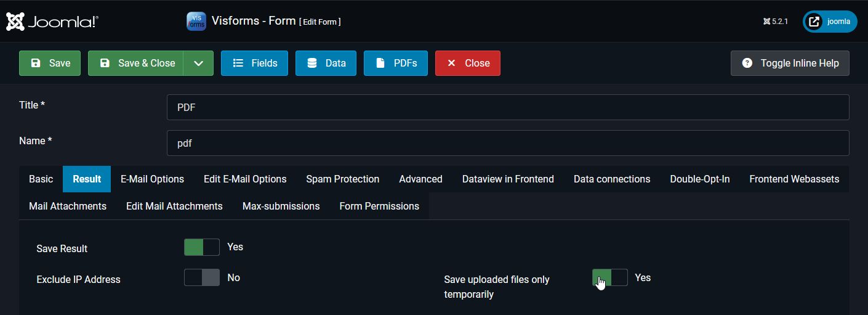Viewport: 868px width, 315px height.
Task: Open the Mail Attachments tab
Action: (x=68, y=206)
